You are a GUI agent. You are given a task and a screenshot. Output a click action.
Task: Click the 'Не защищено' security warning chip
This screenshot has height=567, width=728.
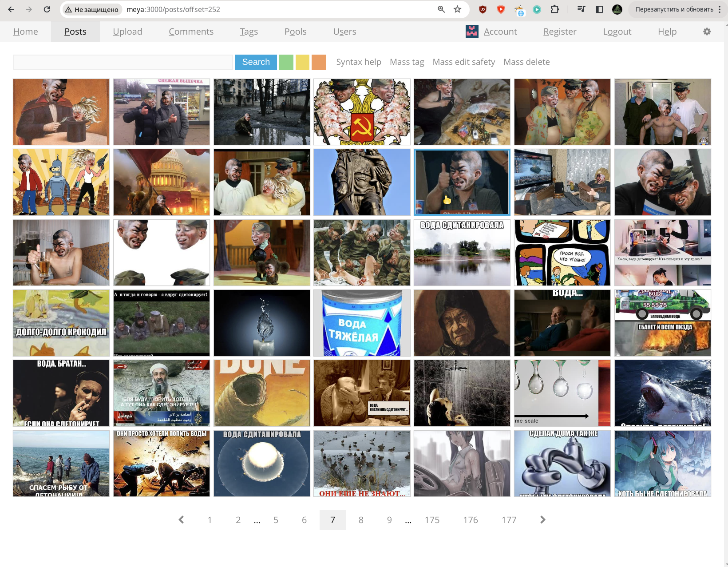point(92,9)
